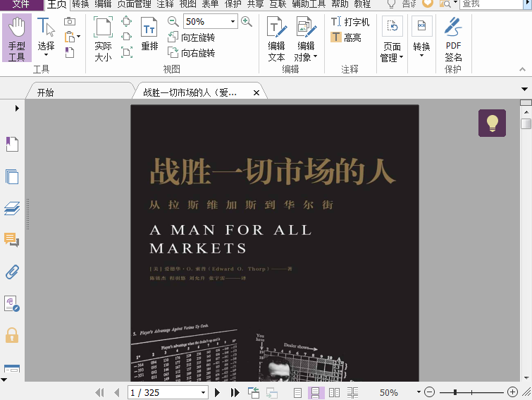This screenshot has width=532, height=400.
Task: Open the Comments panel in sidebar
Action: point(12,240)
